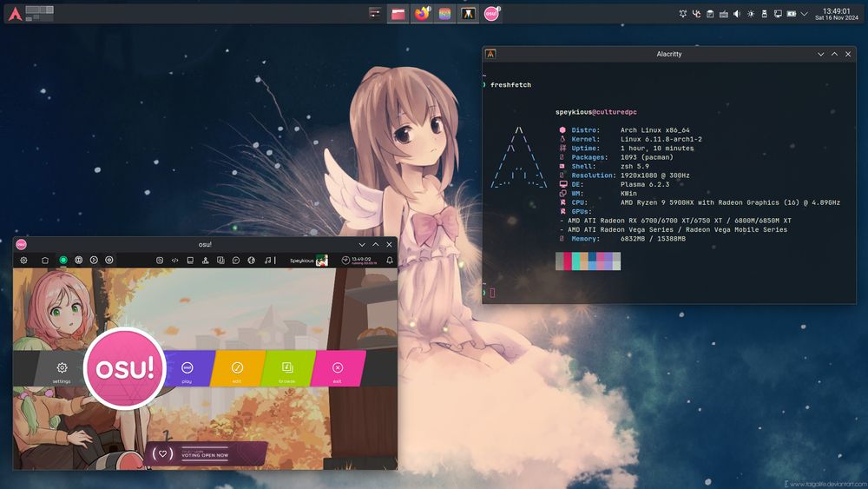Viewport: 868px width, 489px height.
Task: Open settings gear in osu! toolbar
Action: pos(23,260)
